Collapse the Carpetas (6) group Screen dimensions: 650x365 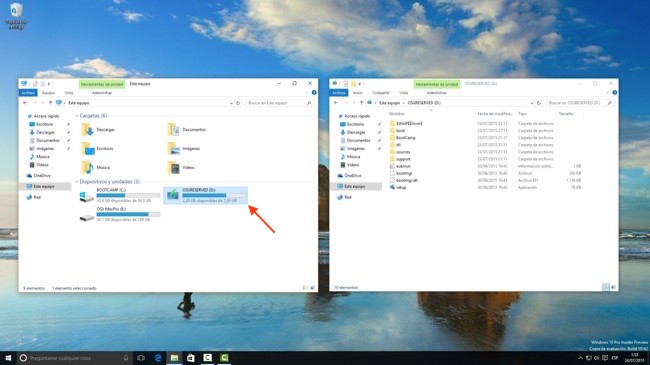pyautogui.click(x=76, y=116)
